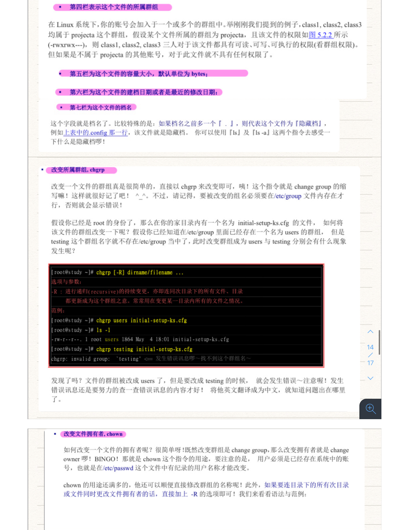Click the heading 第七栏为这个文件的档名
The width and height of the screenshot is (420, 530).
click(100, 107)
